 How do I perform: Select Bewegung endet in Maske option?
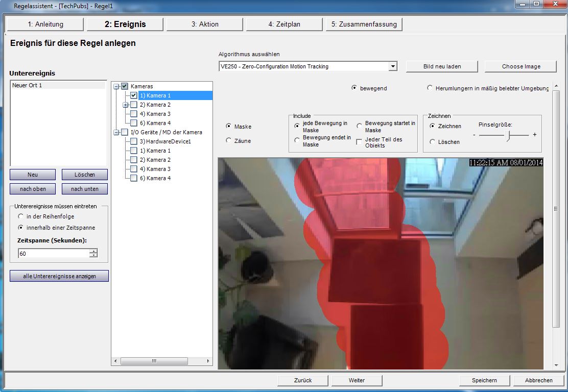[297, 140]
